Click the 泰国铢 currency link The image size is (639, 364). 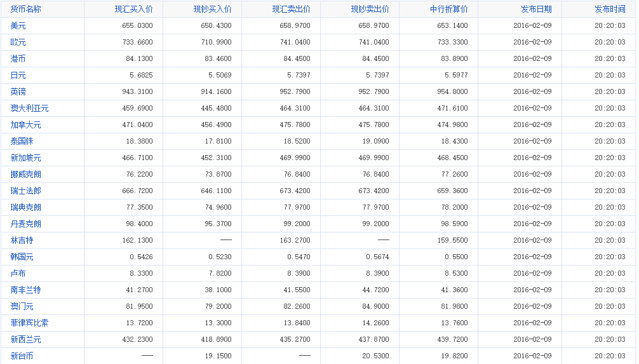[x=22, y=141]
